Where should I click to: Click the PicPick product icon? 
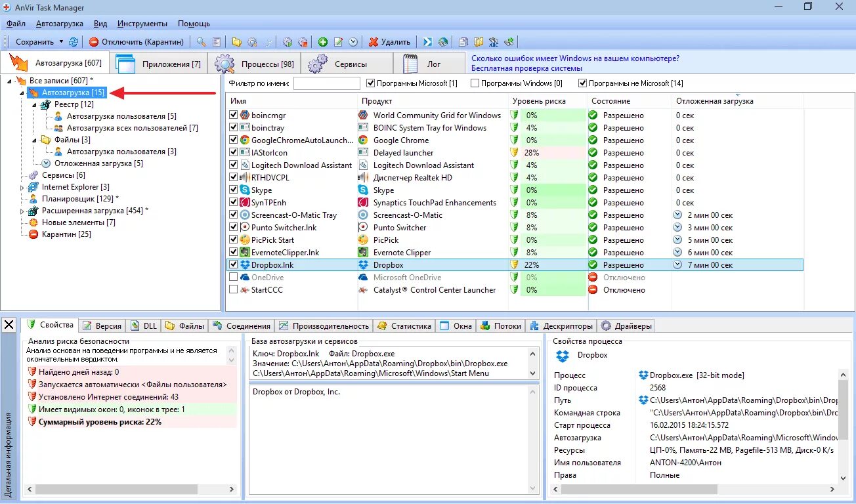pos(363,240)
